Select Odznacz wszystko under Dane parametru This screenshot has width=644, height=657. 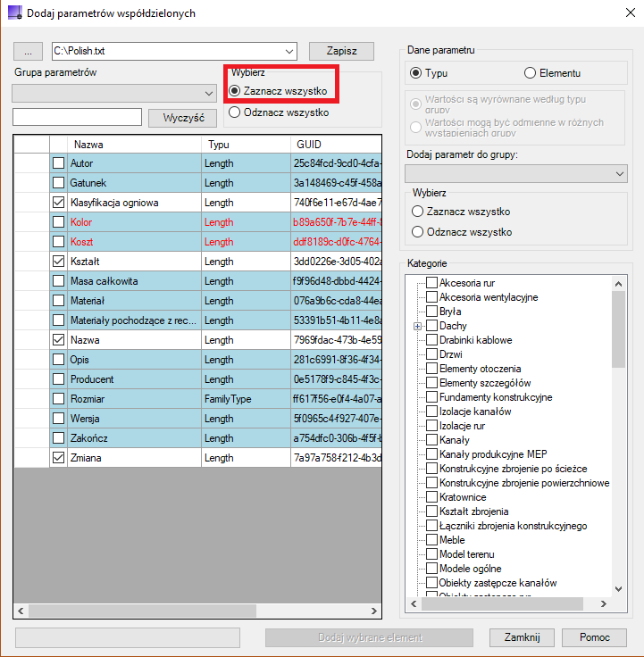(417, 232)
